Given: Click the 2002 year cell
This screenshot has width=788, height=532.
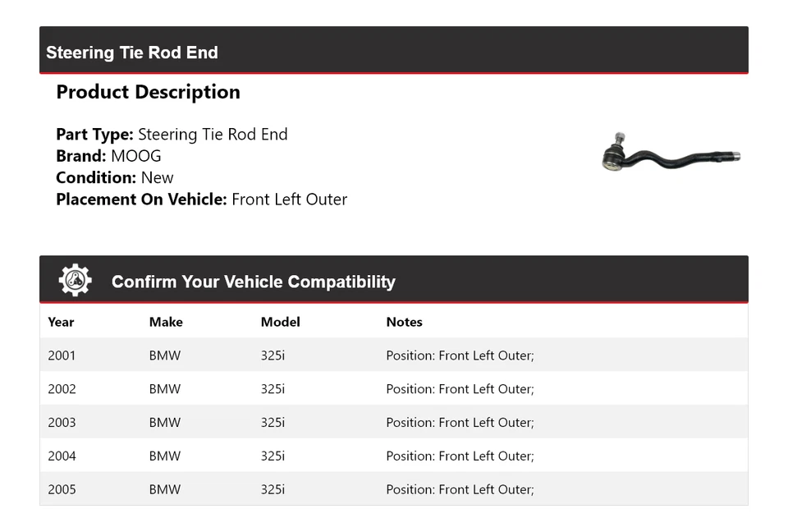Looking at the screenshot, I should point(62,389).
